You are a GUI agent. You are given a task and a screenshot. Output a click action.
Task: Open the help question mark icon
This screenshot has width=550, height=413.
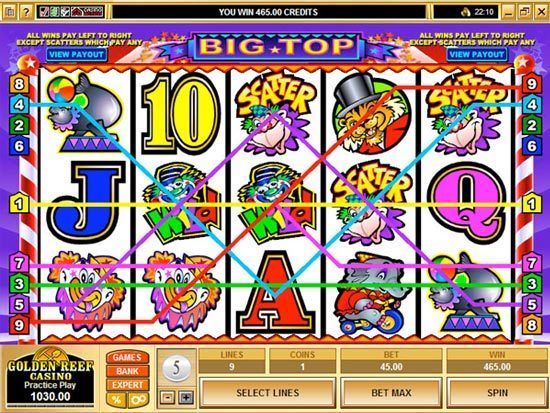click(26, 12)
